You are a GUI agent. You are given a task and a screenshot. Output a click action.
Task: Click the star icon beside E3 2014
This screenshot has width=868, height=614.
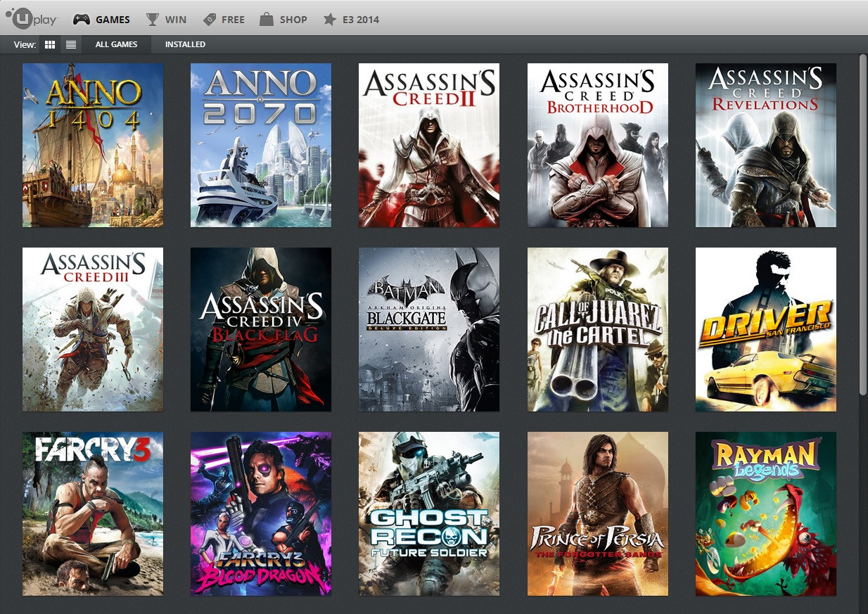(329, 20)
